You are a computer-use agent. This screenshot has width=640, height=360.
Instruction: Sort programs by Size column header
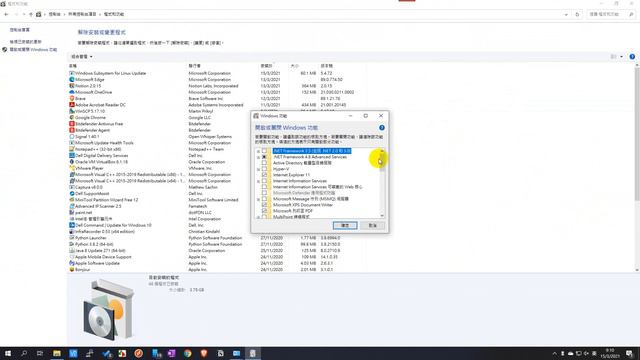pos(295,66)
